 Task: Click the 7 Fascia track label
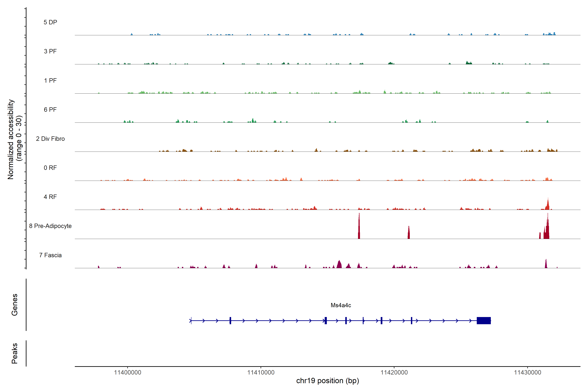point(50,255)
